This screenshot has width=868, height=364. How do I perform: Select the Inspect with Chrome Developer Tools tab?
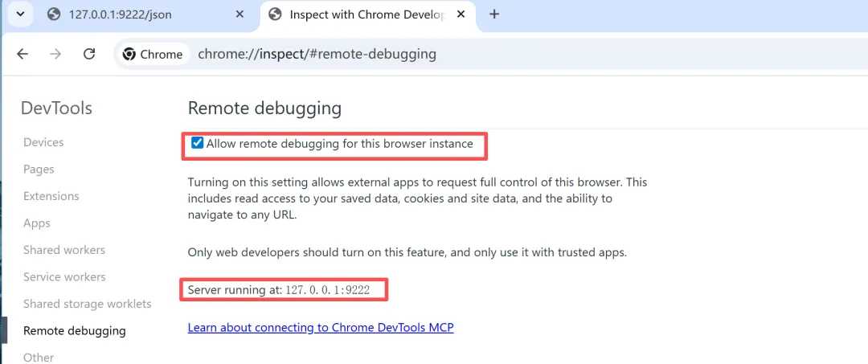click(x=362, y=14)
